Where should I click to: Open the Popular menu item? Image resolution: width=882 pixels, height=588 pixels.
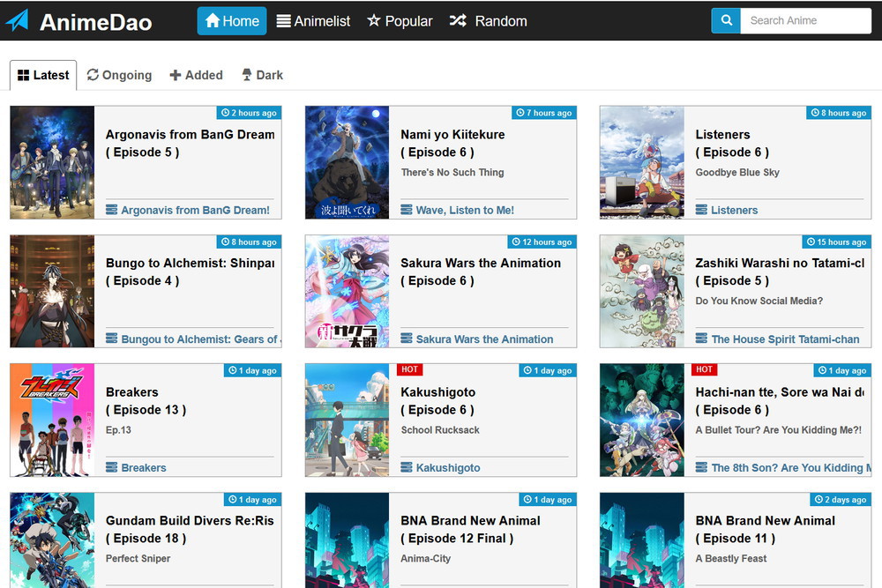400,21
